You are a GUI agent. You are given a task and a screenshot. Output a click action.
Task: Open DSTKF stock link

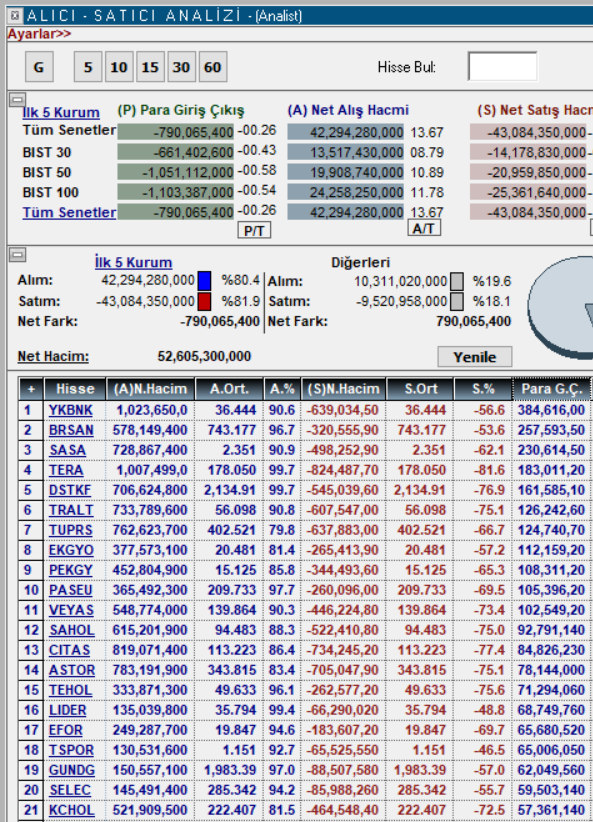pos(70,490)
